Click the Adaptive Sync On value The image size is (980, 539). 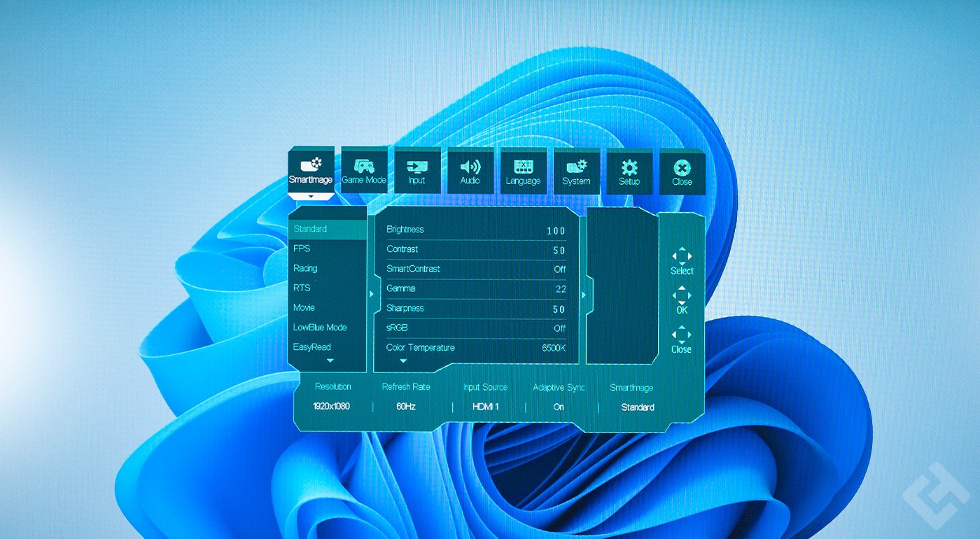coord(559,407)
